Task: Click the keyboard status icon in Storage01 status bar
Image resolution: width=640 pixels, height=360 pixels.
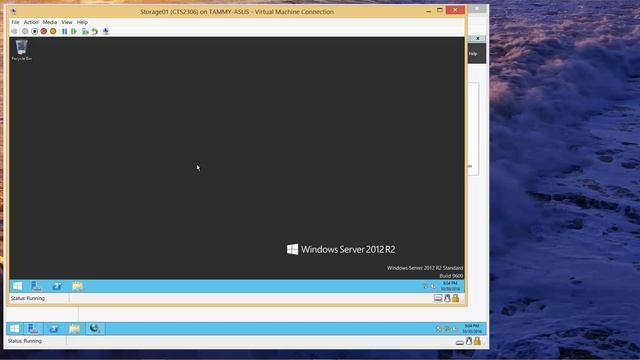Action: [438, 298]
